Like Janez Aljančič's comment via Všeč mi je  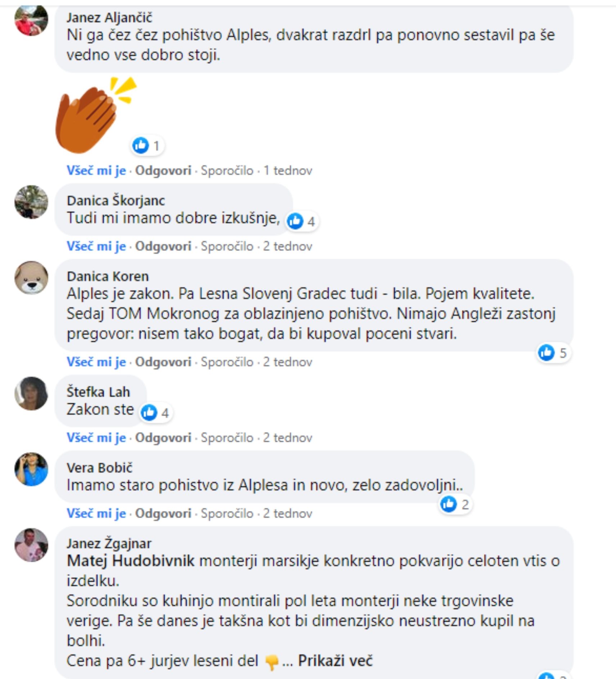coord(96,170)
